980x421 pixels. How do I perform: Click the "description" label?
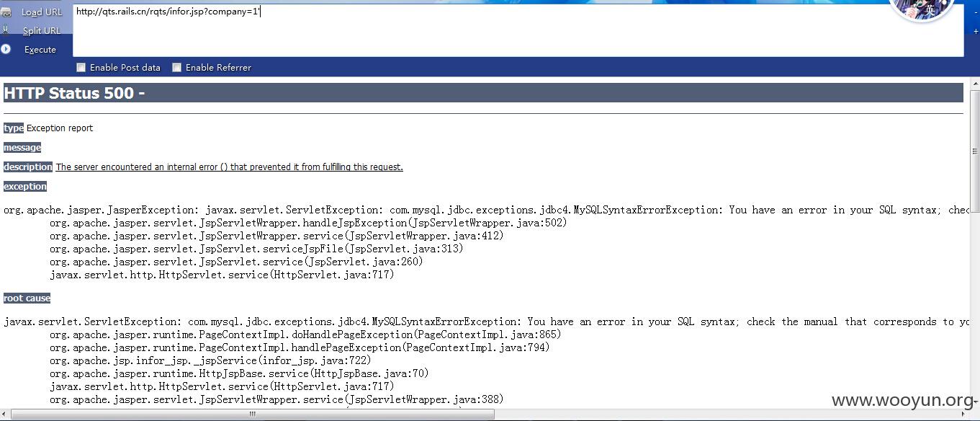click(x=28, y=167)
